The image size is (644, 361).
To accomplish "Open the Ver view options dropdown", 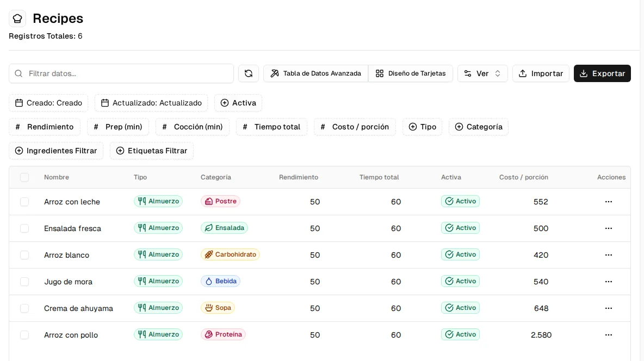I will pos(482,73).
